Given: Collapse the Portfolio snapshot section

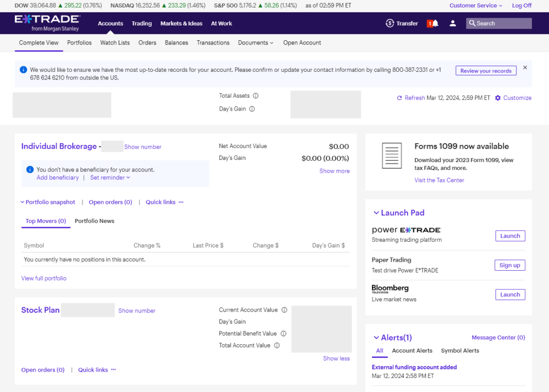Looking at the screenshot, I should click(48, 202).
